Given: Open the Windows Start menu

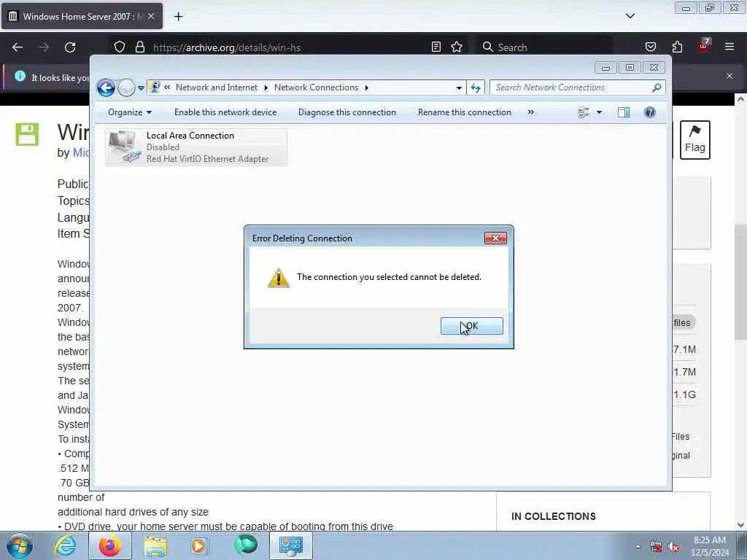Looking at the screenshot, I should (20, 546).
